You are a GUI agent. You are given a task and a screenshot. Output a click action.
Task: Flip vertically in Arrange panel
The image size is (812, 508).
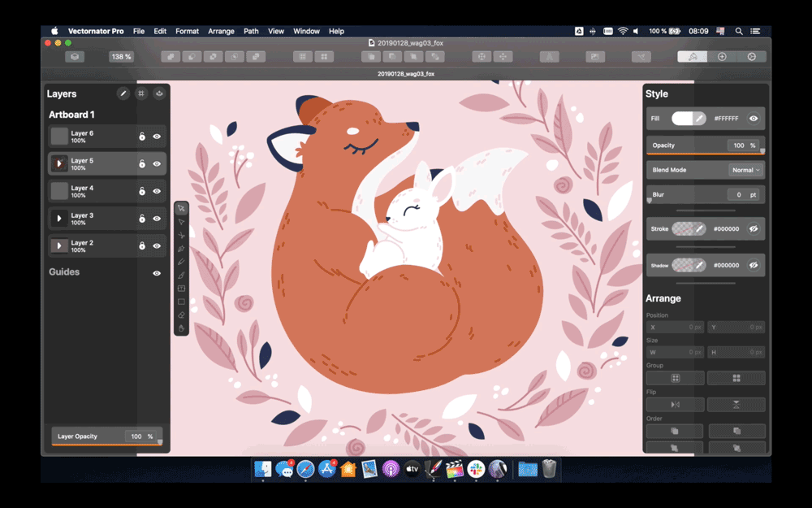tap(736, 404)
